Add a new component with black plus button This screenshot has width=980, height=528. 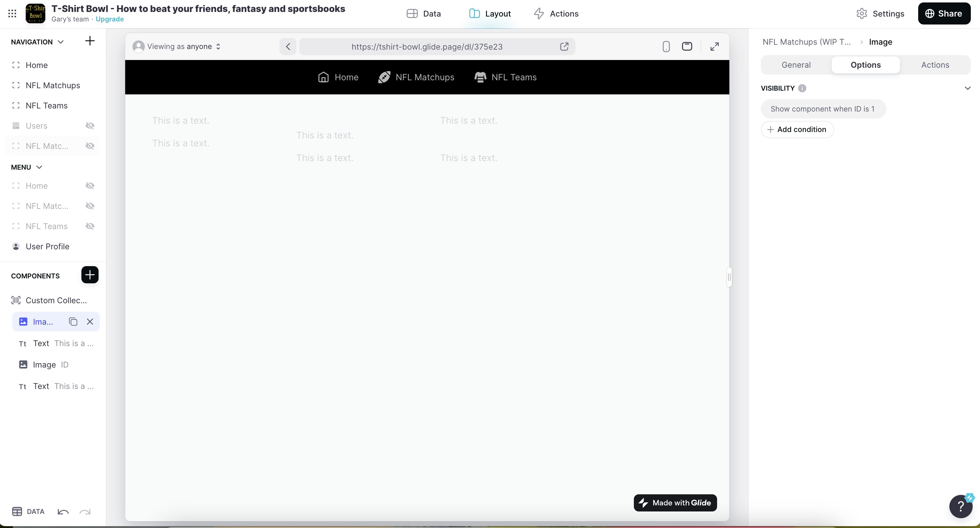click(90, 275)
